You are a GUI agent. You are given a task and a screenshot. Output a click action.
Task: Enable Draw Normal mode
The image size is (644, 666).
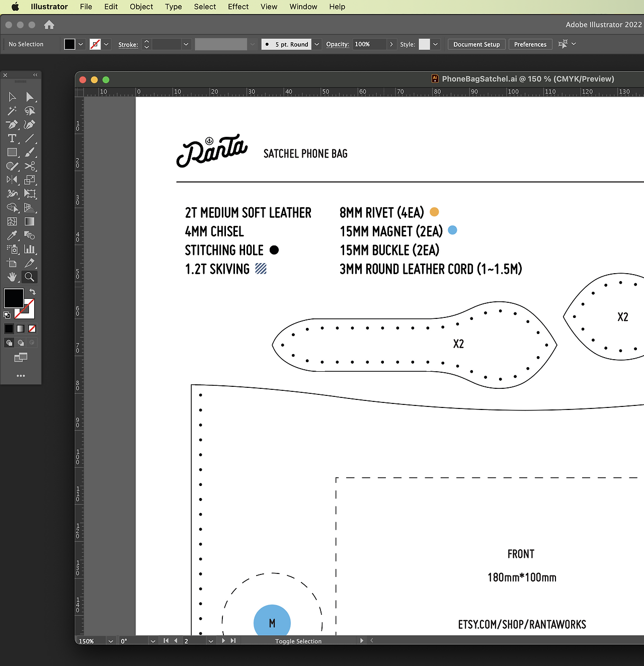click(x=9, y=343)
